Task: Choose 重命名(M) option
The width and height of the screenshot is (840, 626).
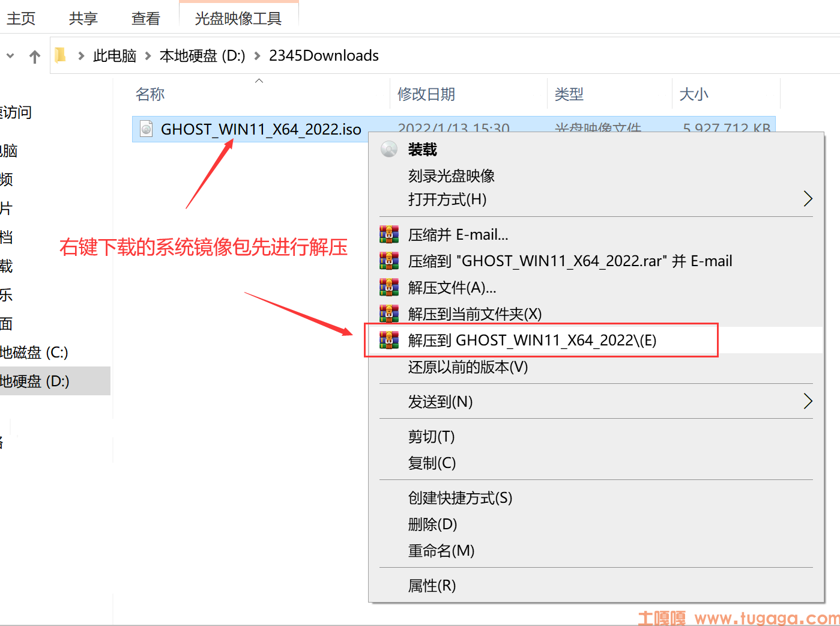Action: pos(441,550)
